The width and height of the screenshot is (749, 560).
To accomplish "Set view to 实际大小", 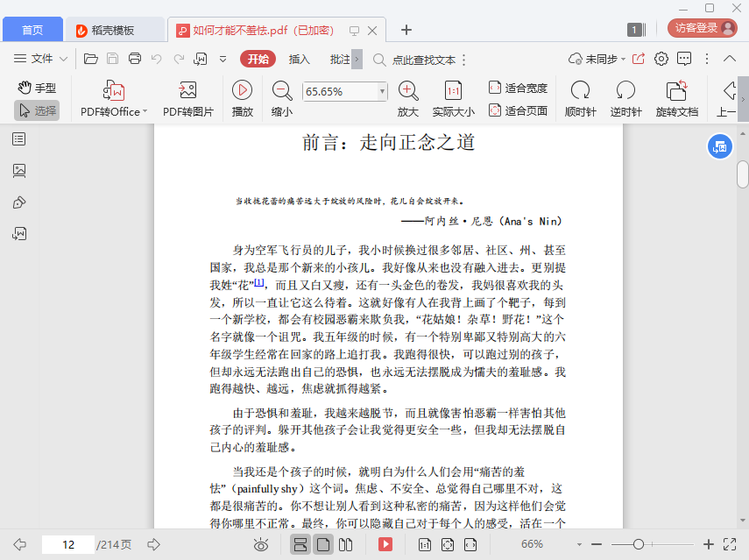I will [x=453, y=98].
